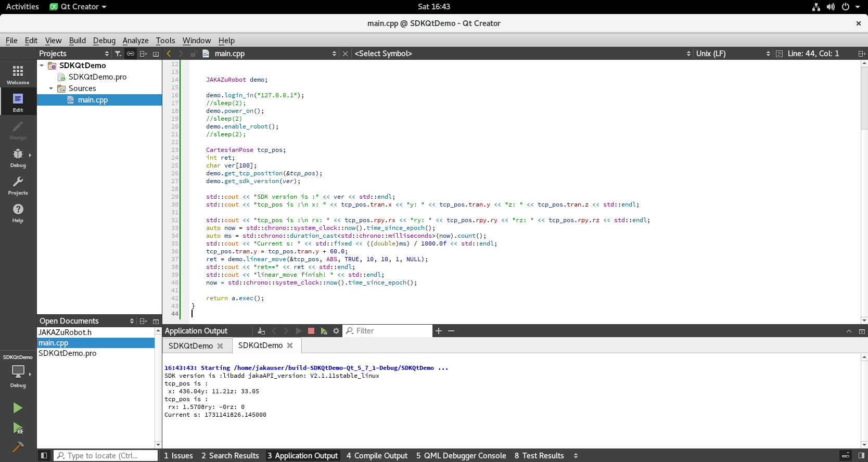868x462 pixels.
Task: Build the project with the hammer icon
Action: point(18,447)
